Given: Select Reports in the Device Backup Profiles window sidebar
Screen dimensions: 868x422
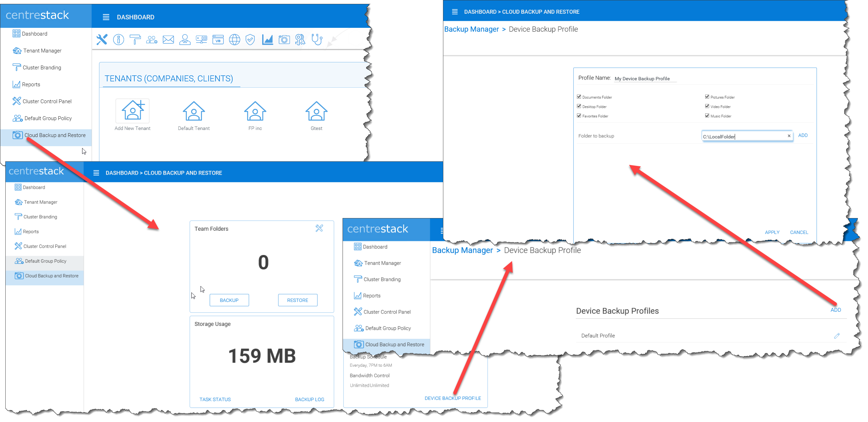Looking at the screenshot, I should (387, 296).
